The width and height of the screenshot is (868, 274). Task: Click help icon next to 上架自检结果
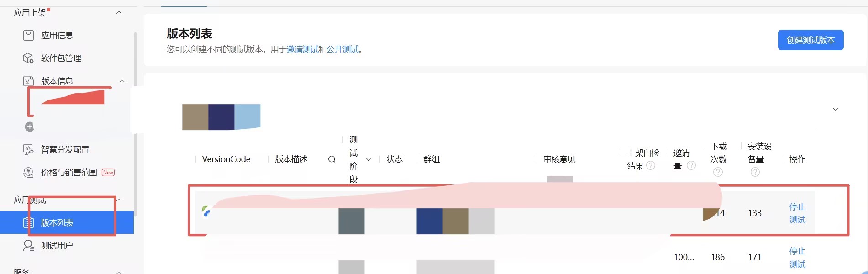[x=651, y=165]
